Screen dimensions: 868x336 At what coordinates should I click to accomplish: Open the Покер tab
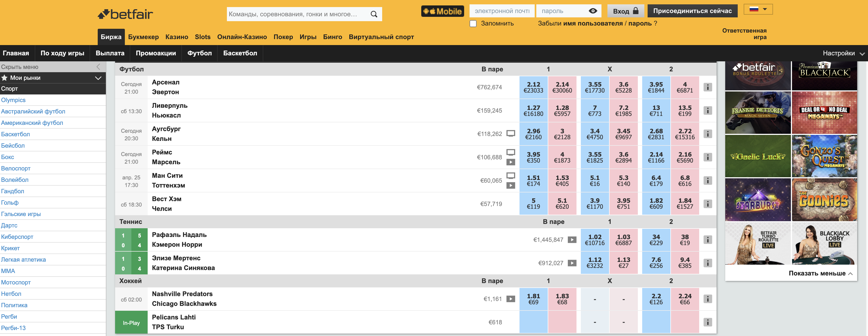[283, 37]
